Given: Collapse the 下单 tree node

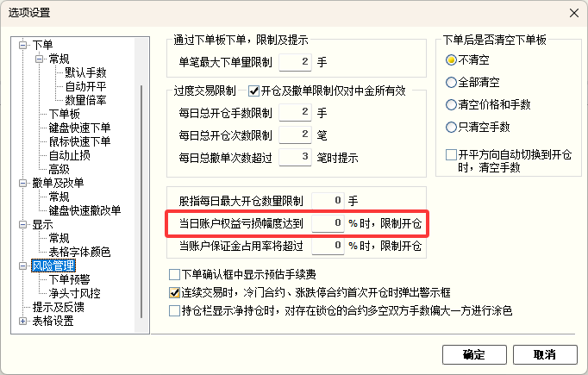Looking at the screenshot, I should point(23,45).
